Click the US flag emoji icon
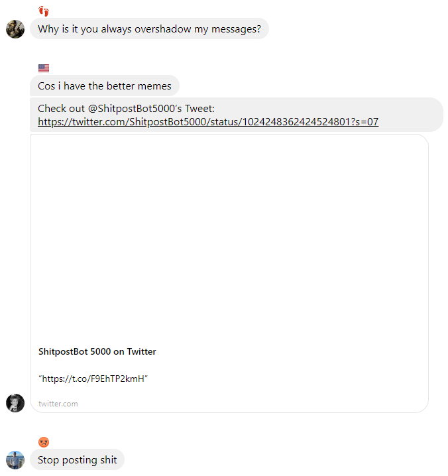448x476 pixels. click(44, 68)
